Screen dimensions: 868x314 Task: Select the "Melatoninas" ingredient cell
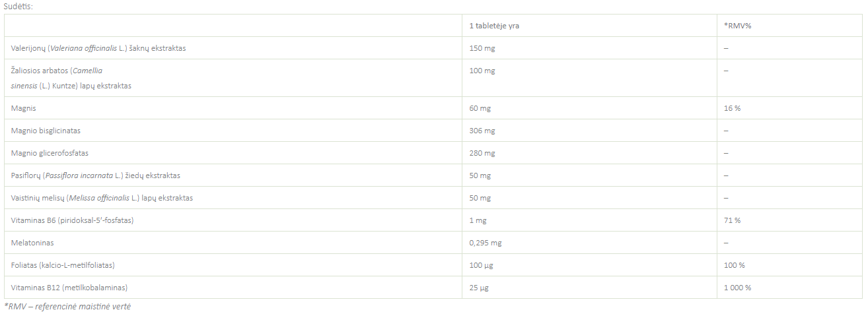32,243
